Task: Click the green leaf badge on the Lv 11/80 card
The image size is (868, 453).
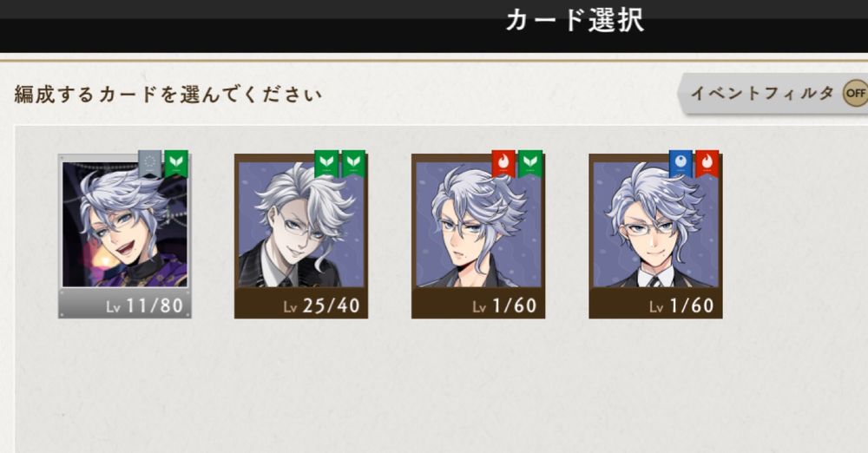Action: pyautogui.click(x=176, y=164)
